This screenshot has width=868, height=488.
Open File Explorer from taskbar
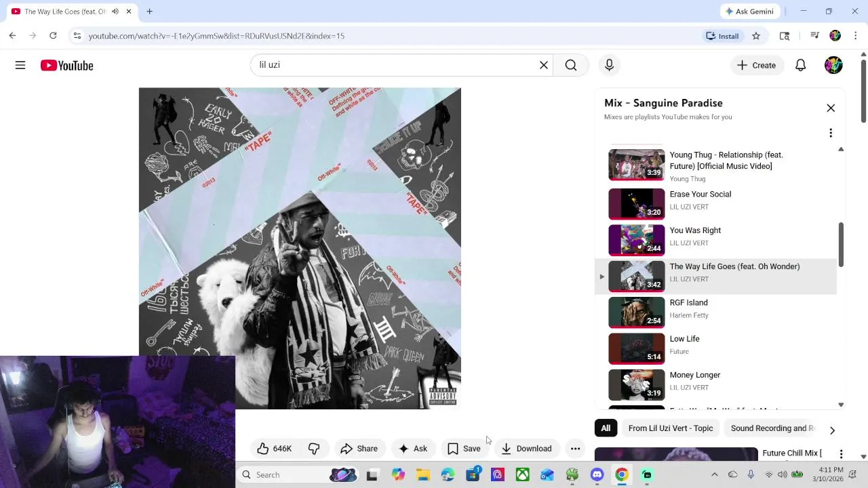click(423, 475)
